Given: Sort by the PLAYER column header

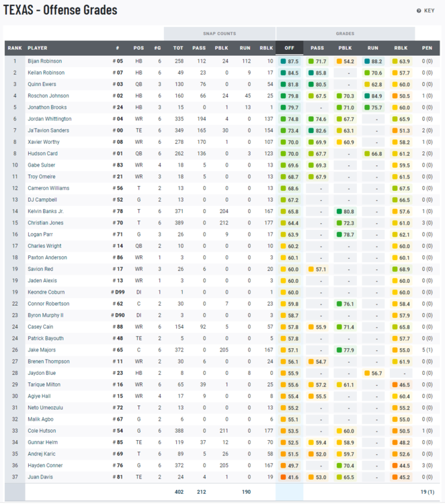Looking at the screenshot, I should 38,48.
